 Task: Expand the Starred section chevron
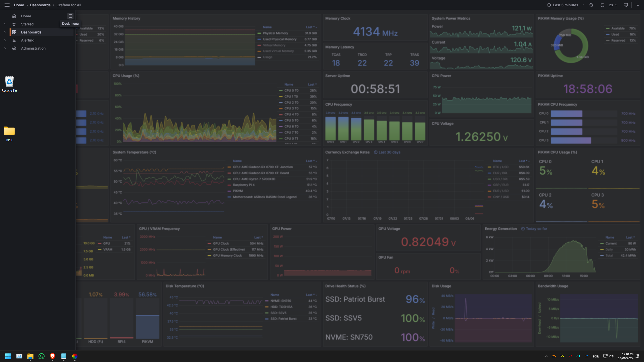pos(5,24)
